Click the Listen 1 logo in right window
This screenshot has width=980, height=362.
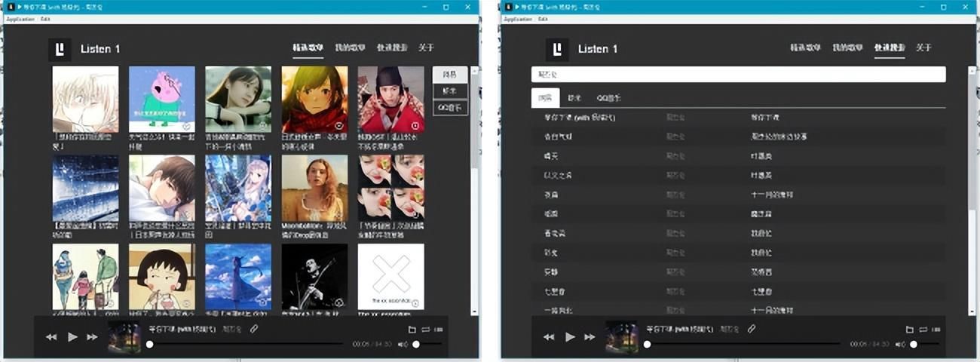[x=557, y=49]
